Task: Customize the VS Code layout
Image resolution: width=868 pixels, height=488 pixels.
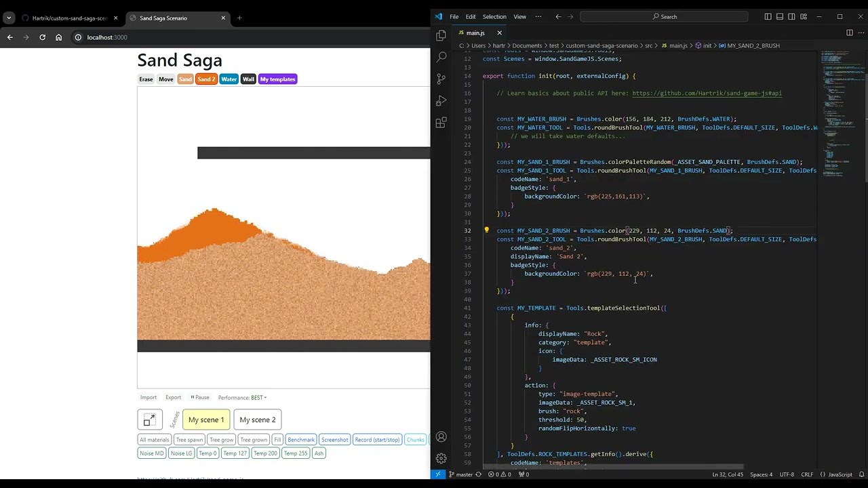Action: (x=804, y=16)
